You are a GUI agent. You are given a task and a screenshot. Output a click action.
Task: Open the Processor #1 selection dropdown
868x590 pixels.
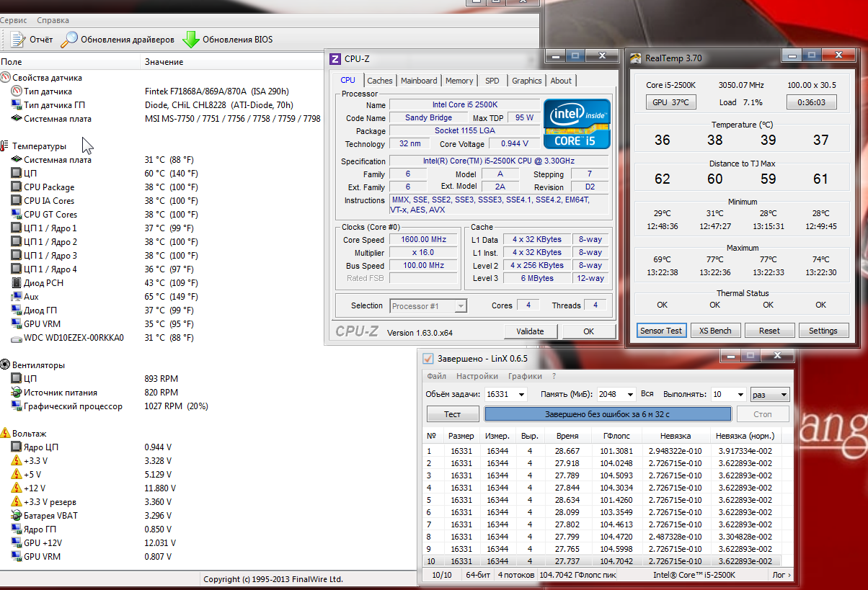click(x=428, y=306)
